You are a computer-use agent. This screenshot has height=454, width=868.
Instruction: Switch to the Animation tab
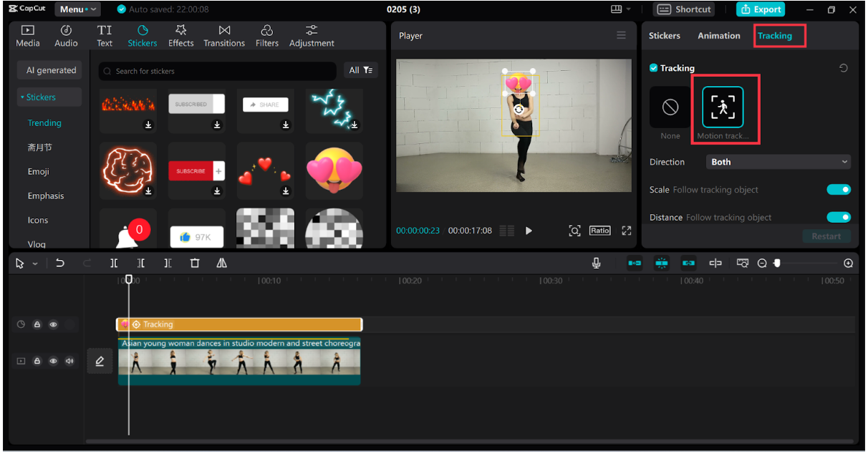tap(719, 36)
